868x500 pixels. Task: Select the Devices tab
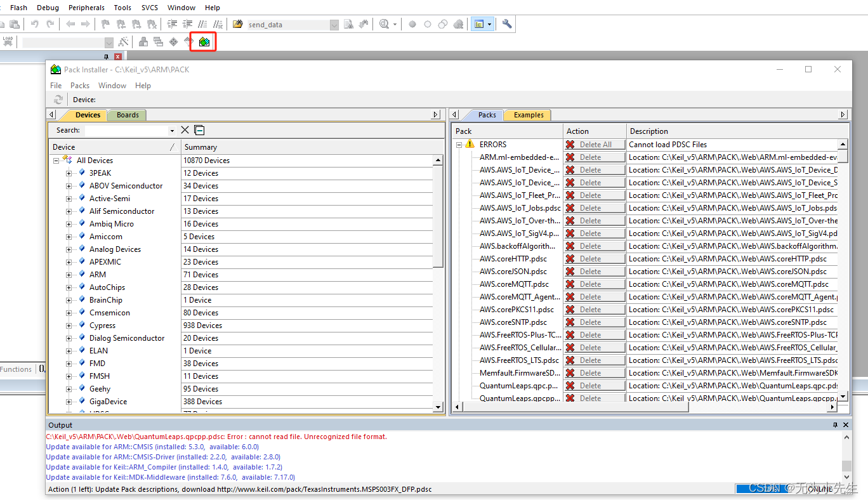pyautogui.click(x=88, y=115)
